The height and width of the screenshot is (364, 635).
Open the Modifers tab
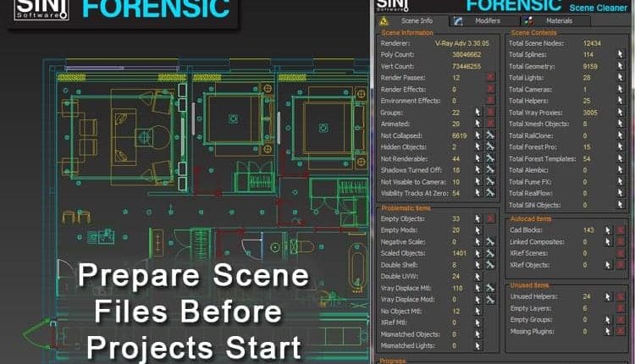click(486, 19)
